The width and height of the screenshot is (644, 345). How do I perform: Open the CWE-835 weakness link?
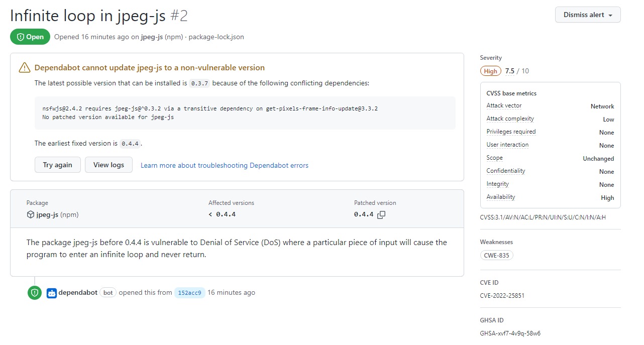pos(496,255)
